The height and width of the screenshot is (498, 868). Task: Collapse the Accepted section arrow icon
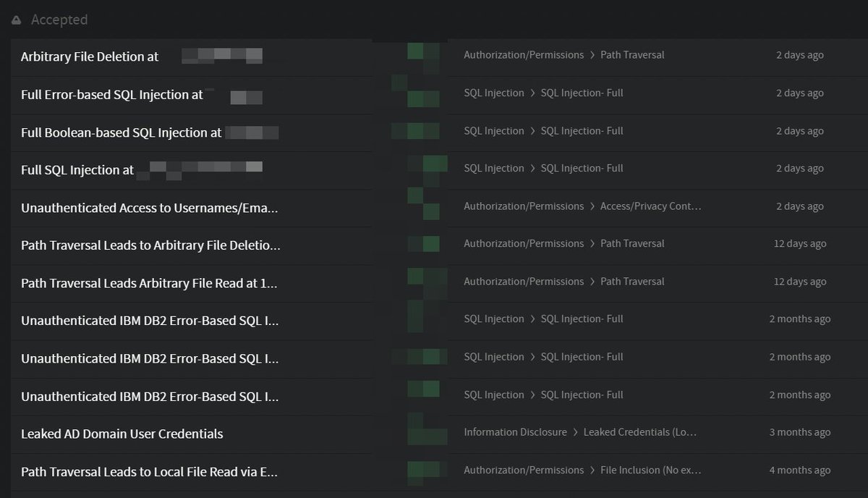click(x=16, y=20)
